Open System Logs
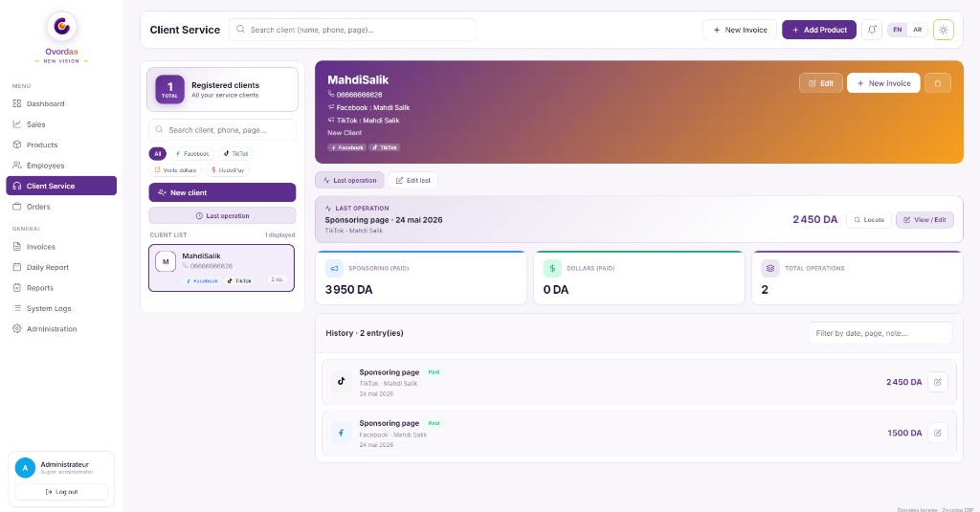This screenshot has height=512, width=980. point(61,309)
